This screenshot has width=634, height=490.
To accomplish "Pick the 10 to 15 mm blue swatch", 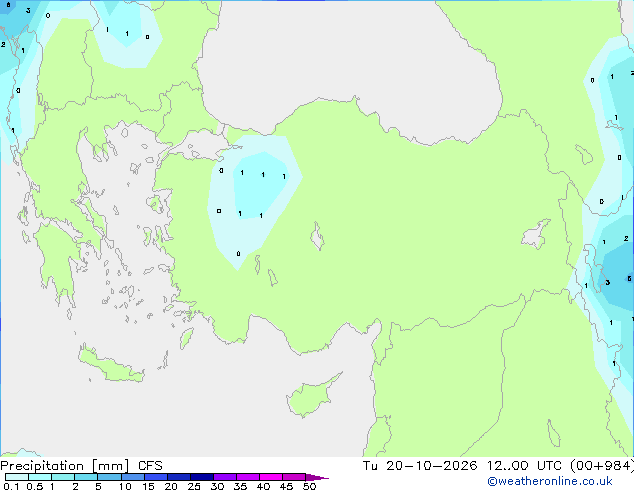I will pos(133,477).
